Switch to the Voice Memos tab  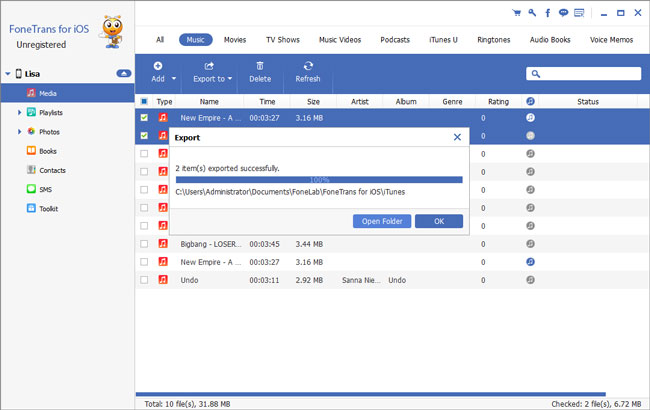pos(611,40)
